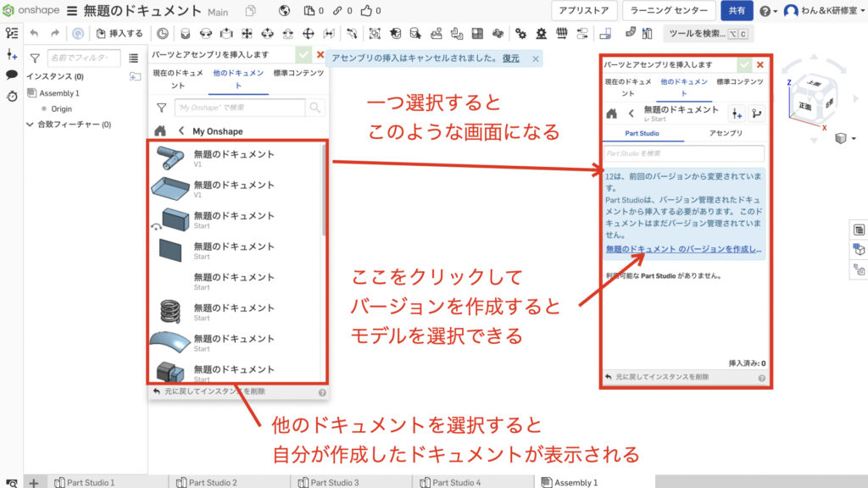Open the comments speech bubble panel
Viewport: 868px width, 488px height.
tap(12, 75)
